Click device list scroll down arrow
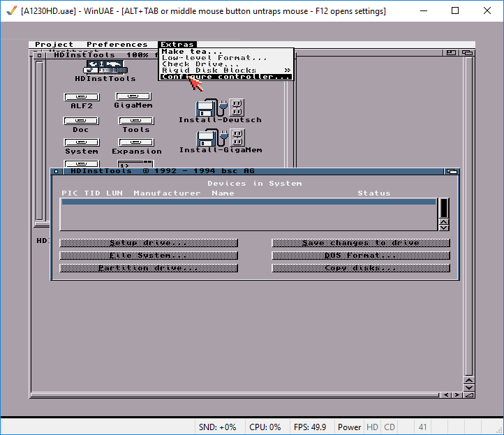Screen dimensions: 504x435 point(444,228)
